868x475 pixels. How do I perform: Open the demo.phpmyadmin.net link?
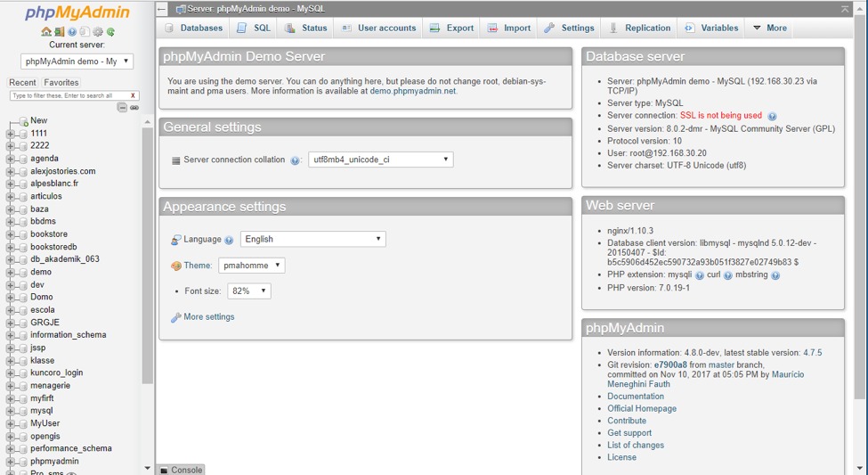[413, 91]
